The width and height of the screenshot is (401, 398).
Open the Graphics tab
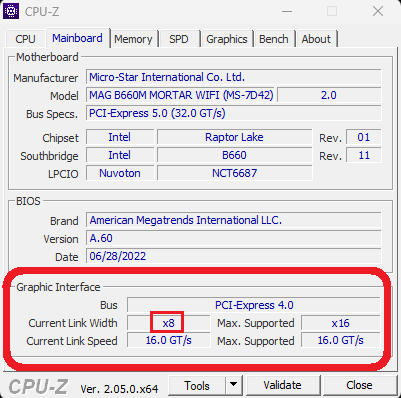click(x=227, y=39)
